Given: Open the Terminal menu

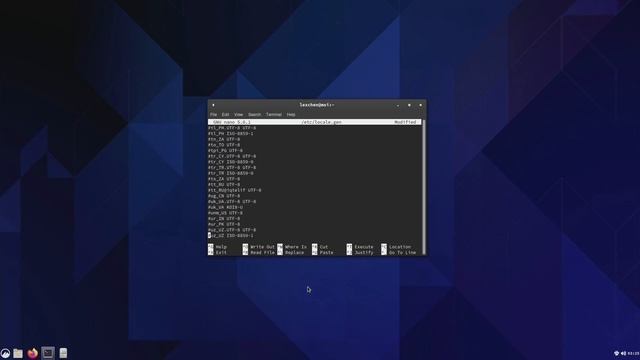Looking at the screenshot, I should coord(274,115).
